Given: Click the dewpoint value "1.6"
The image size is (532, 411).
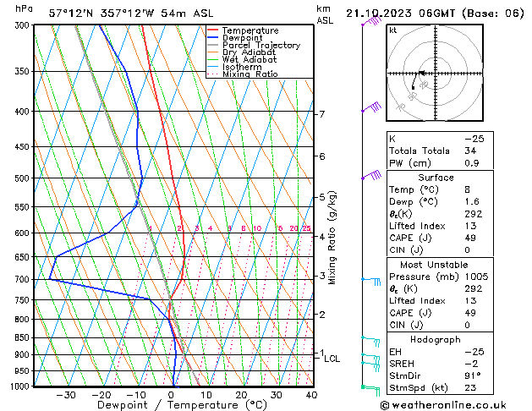Looking at the screenshot, I should point(472,201).
